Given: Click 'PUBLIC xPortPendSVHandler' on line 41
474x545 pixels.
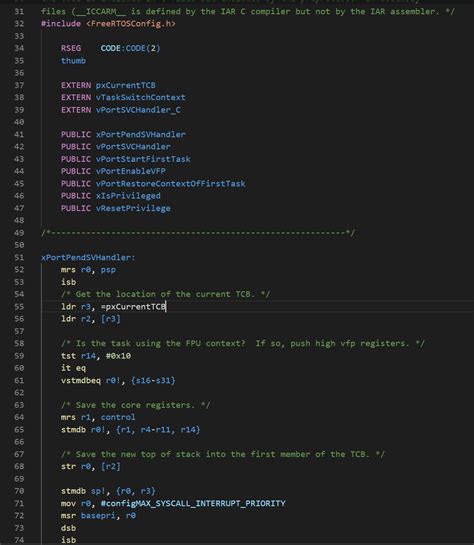Looking at the screenshot, I should pyautogui.click(x=123, y=135).
